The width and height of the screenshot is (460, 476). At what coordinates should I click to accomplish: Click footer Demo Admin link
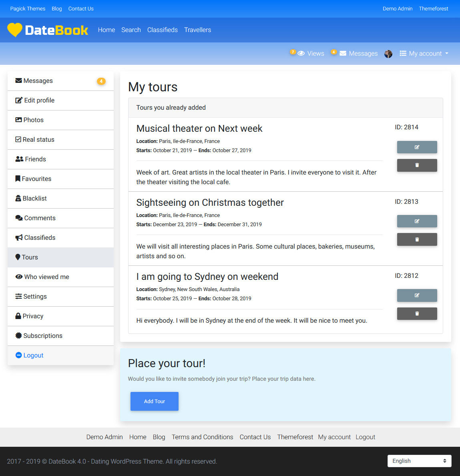[x=104, y=437]
